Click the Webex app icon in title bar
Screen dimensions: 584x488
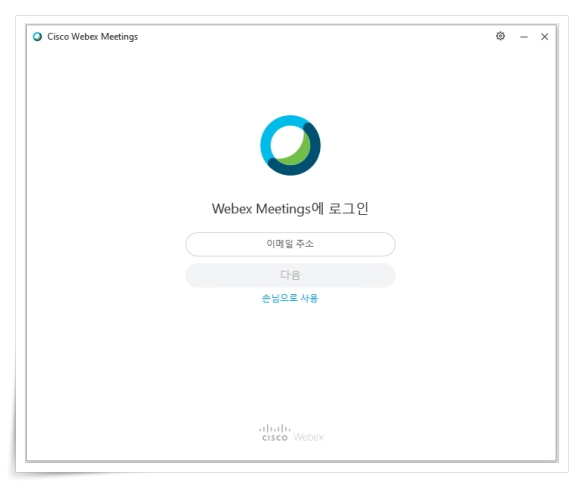point(37,37)
